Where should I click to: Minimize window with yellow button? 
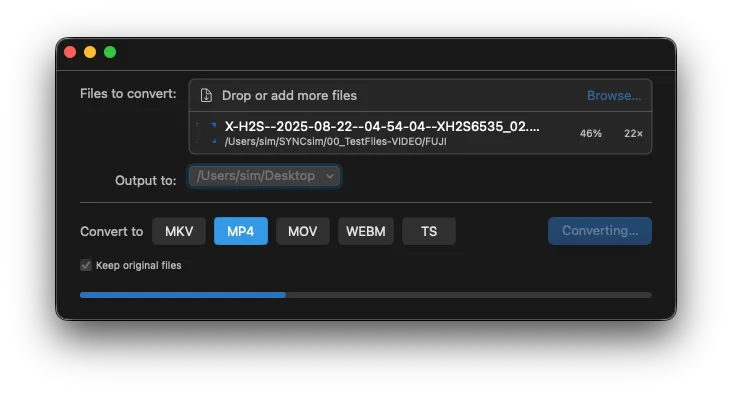click(90, 52)
